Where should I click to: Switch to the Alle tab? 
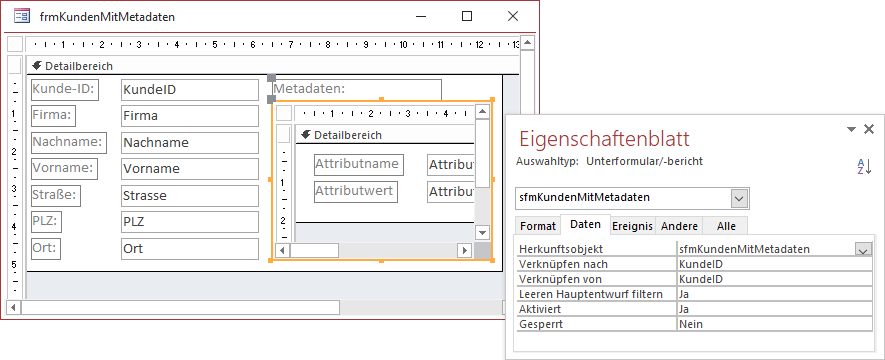click(726, 226)
